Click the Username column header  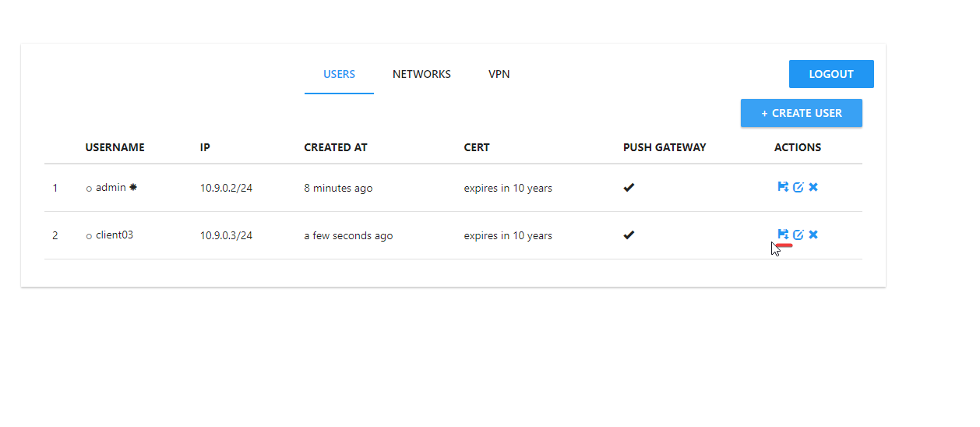tap(115, 147)
